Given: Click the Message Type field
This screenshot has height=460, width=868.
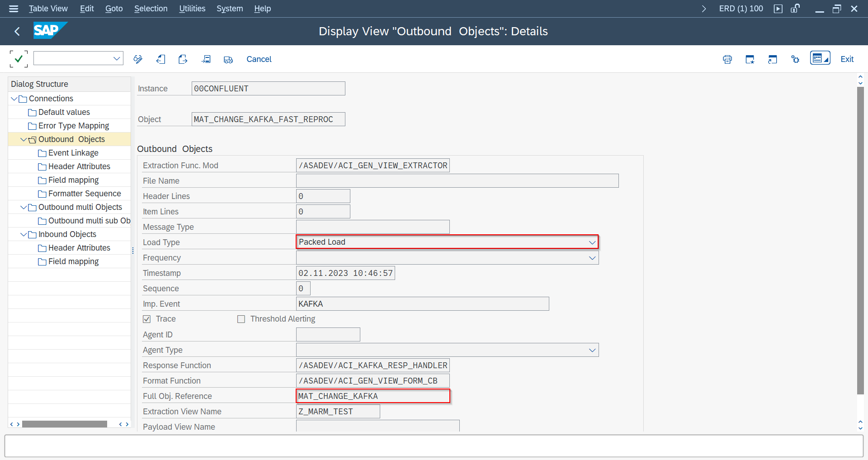Looking at the screenshot, I should click(373, 227).
